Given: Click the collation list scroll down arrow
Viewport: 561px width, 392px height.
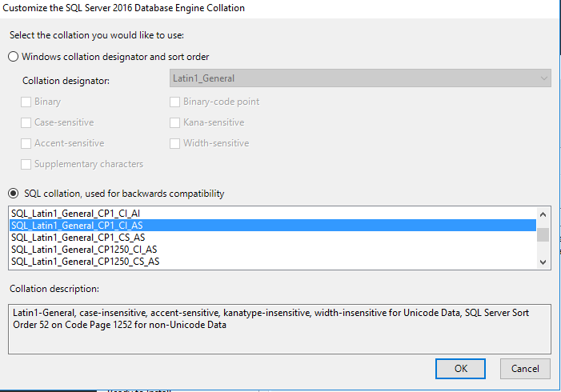Looking at the screenshot, I should [x=543, y=262].
